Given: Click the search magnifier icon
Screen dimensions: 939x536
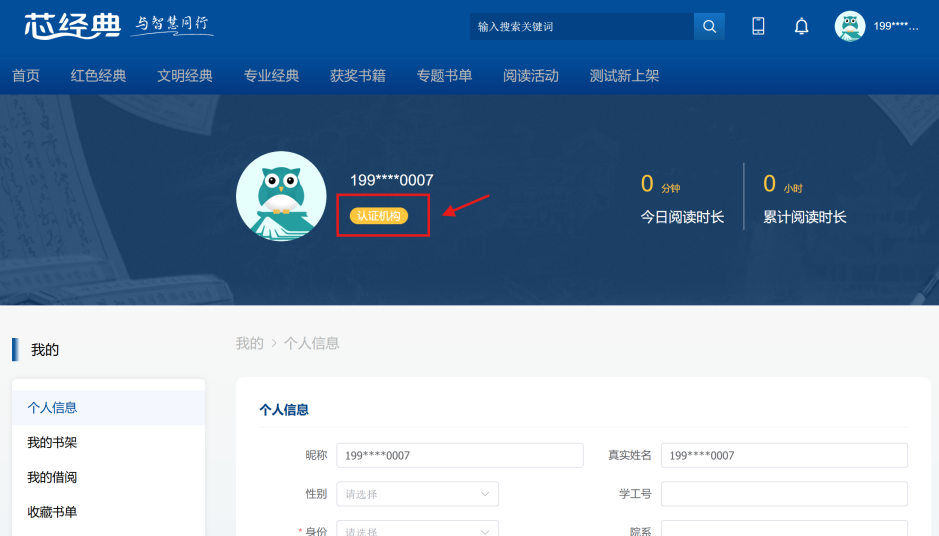Looking at the screenshot, I should (709, 27).
